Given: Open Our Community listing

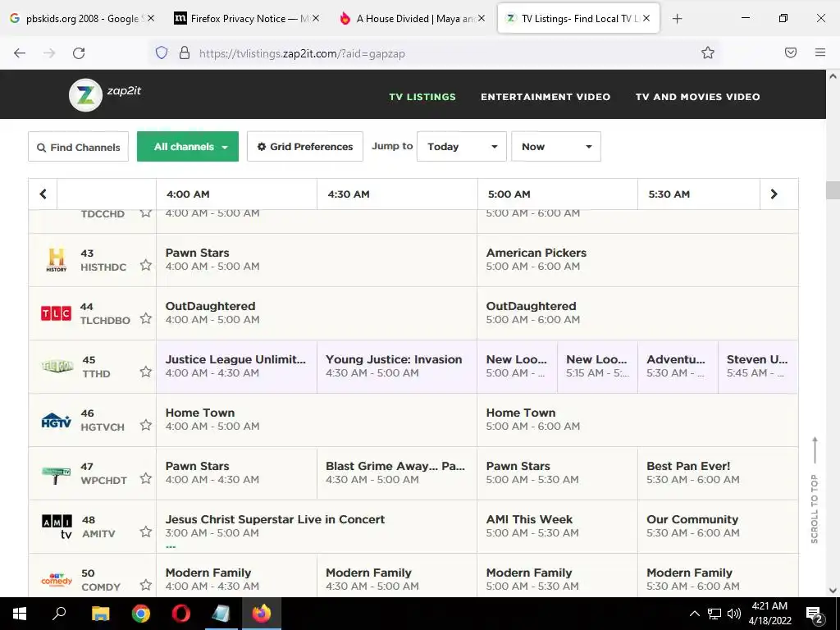Looking at the screenshot, I should pyautogui.click(x=718, y=527).
